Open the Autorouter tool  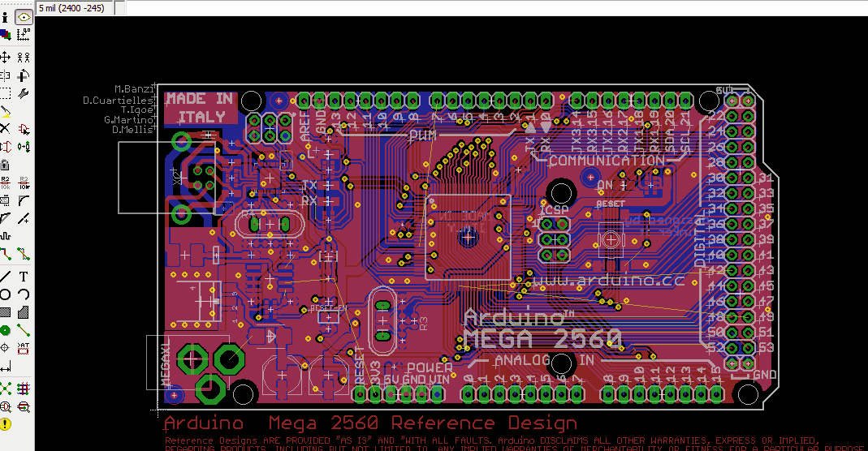click(24, 389)
